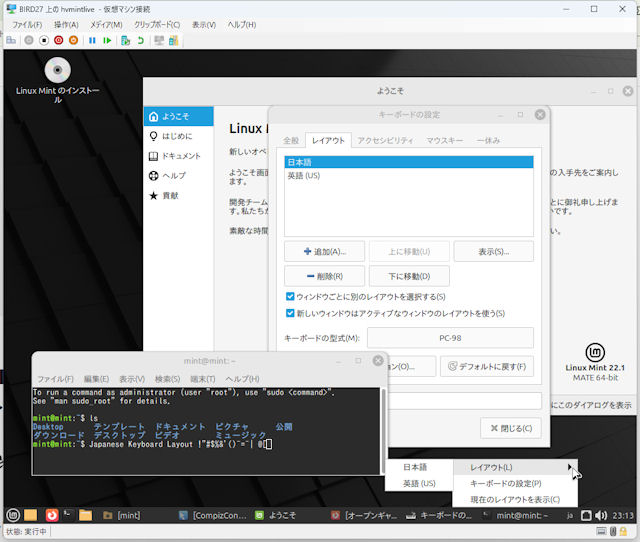The image size is (640, 542).
Task: Click the 下に移動(D) button
Action: coord(409,276)
